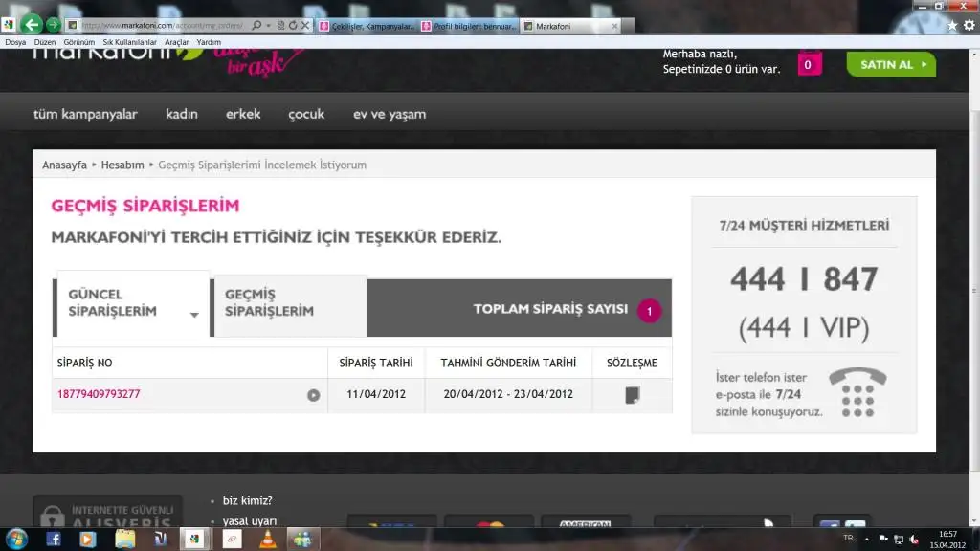Click the volume speaker tray icon
Screen dimensions: 980x551
pos(914,540)
